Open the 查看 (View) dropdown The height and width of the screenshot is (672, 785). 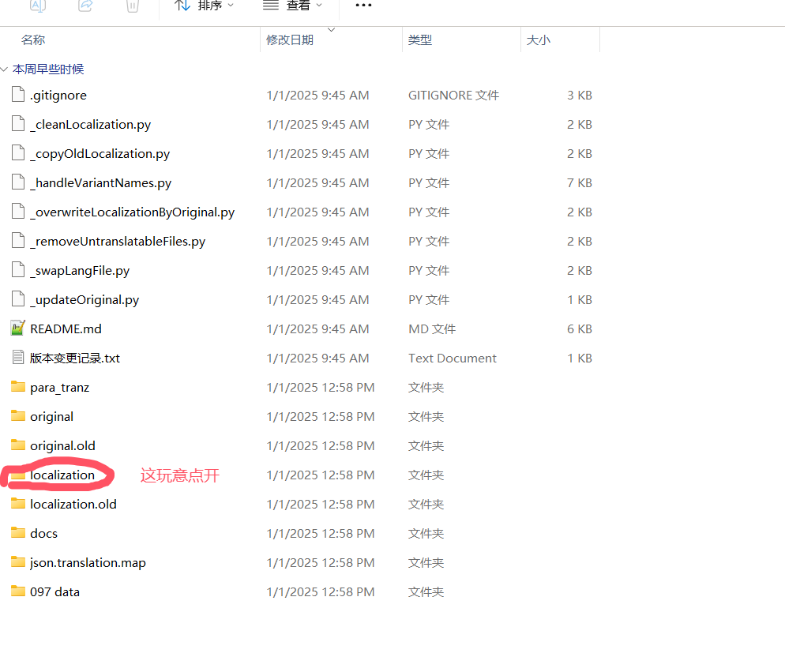[292, 6]
